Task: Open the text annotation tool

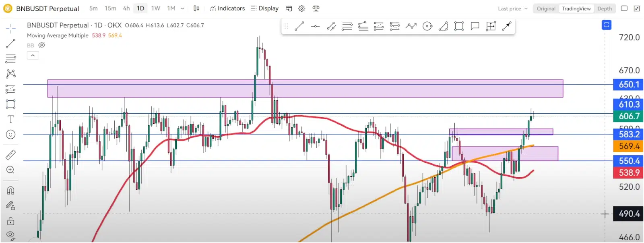Action: pyautogui.click(x=11, y=119)
